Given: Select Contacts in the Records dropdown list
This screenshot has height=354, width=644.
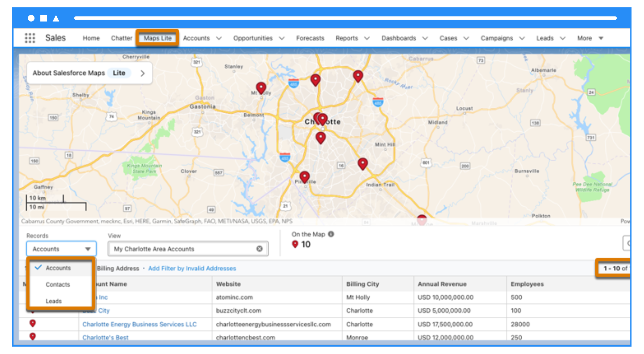Looking at the screenshot, I should point(58,284).
